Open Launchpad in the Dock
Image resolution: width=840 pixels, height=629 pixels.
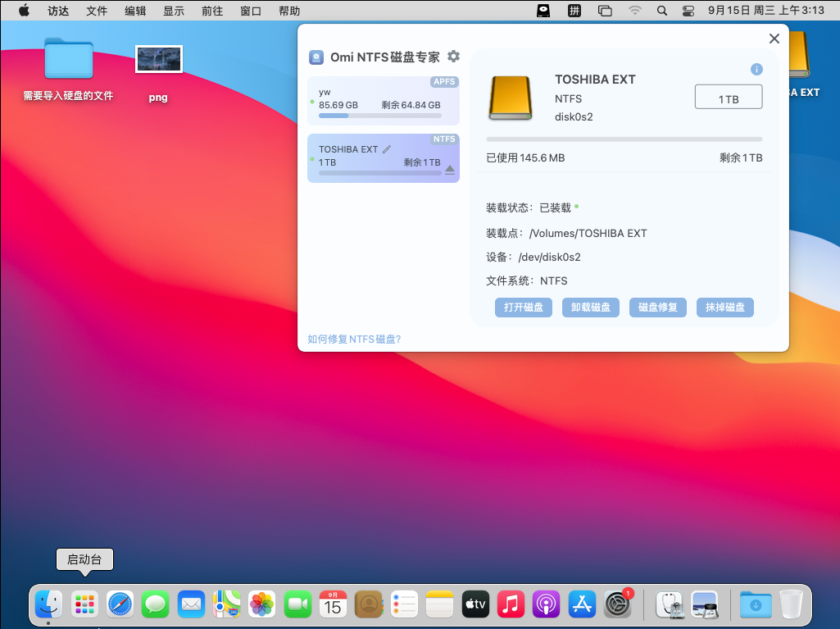click(x=84, y=605)
